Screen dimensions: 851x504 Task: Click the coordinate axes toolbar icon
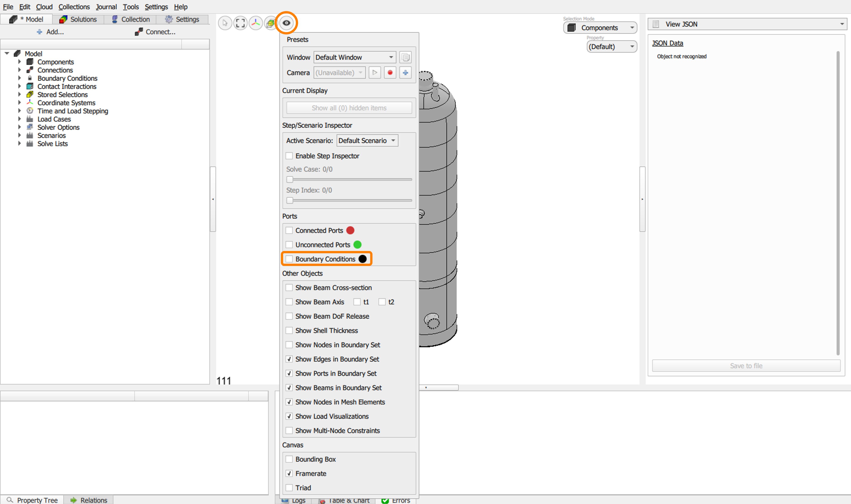pos(255,23)
